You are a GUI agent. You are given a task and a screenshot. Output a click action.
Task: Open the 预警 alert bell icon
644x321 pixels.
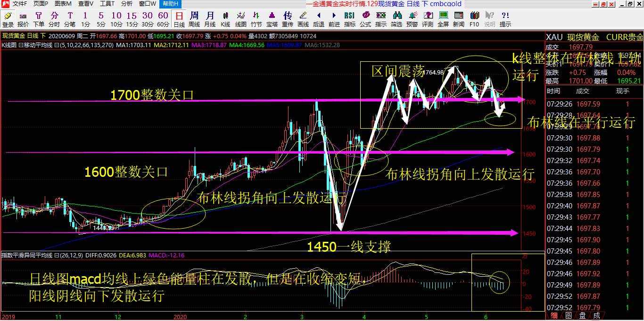[x=412, y=19]
